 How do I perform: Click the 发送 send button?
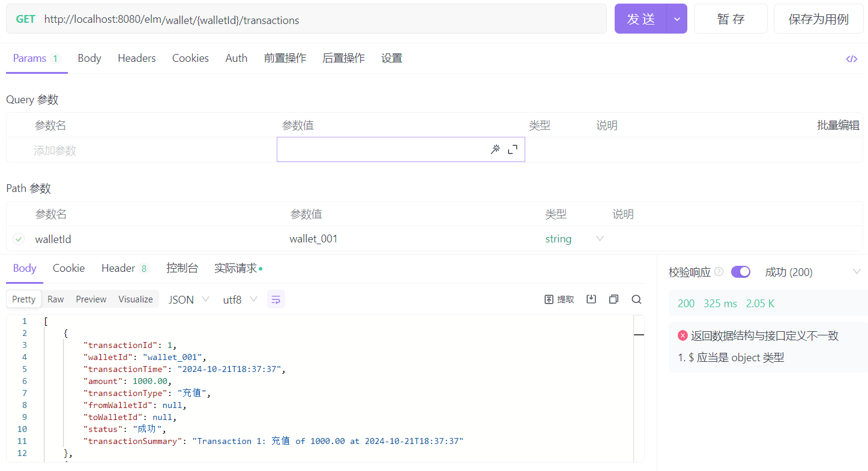pos(640,19)
